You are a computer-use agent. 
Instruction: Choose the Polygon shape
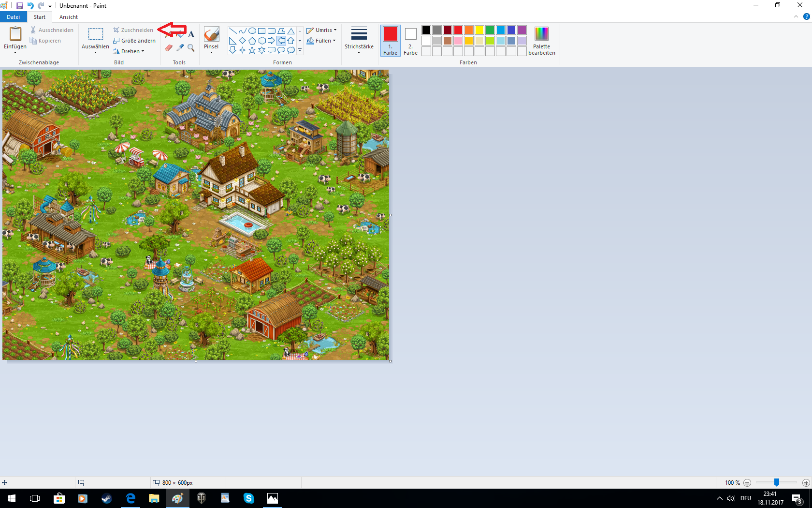point(281,31)
